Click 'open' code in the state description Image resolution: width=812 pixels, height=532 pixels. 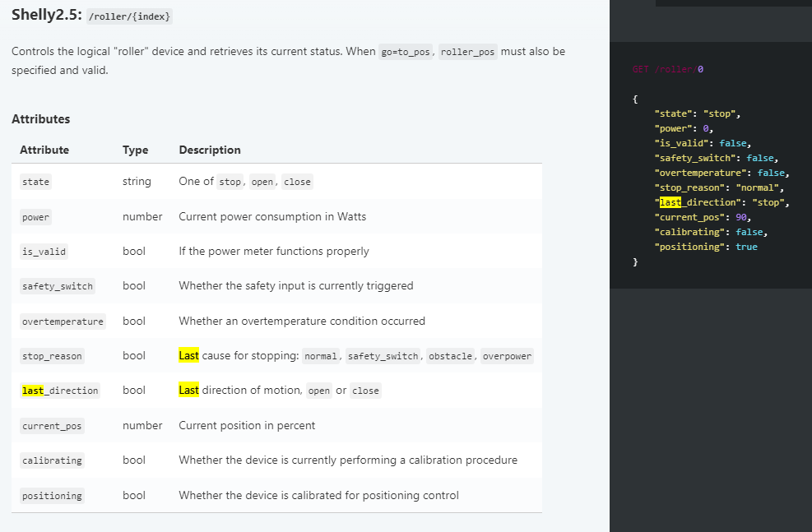pyautogui.click(x=262, y=182)
